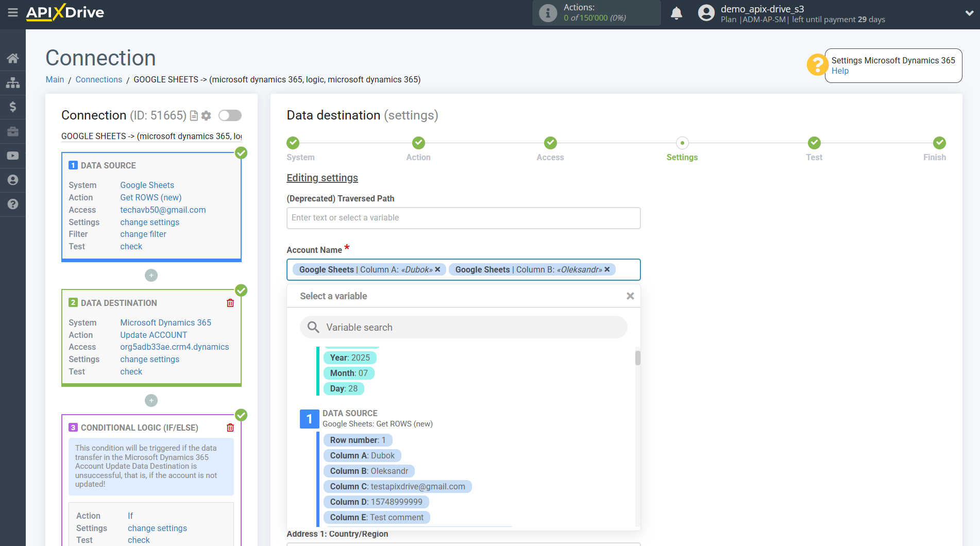The width and height of the screenshot is (980, 546).
Task: Open the Help link for Dynamics 365
Action: pos(840,71)
